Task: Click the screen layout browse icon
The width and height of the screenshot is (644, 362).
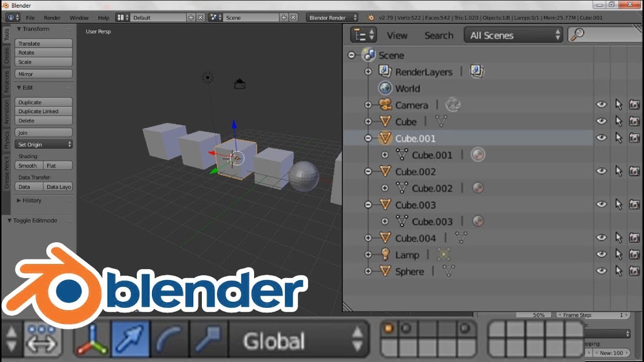Action: point(122,18)
